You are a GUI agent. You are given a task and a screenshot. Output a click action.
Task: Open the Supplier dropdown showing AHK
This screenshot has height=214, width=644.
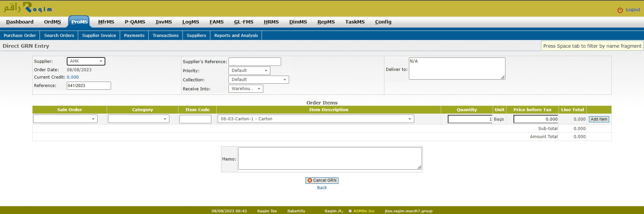pyautogui.click(x=86, y=61)
